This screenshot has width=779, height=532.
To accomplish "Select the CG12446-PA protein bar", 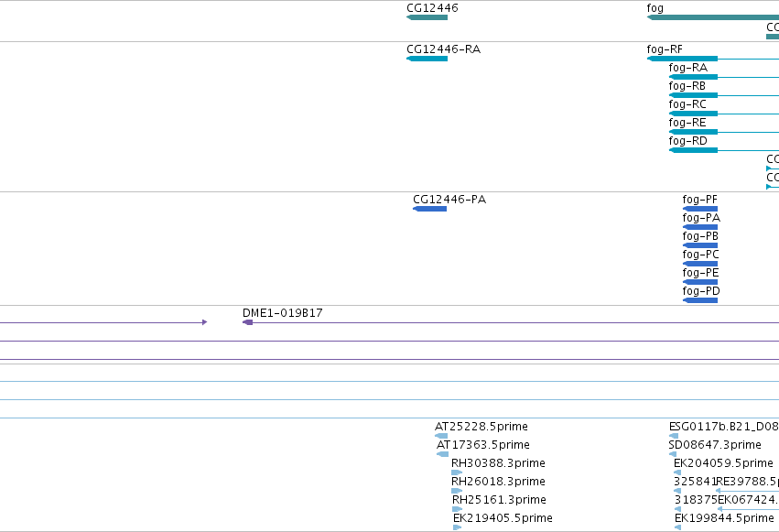I will click(429, 209).
